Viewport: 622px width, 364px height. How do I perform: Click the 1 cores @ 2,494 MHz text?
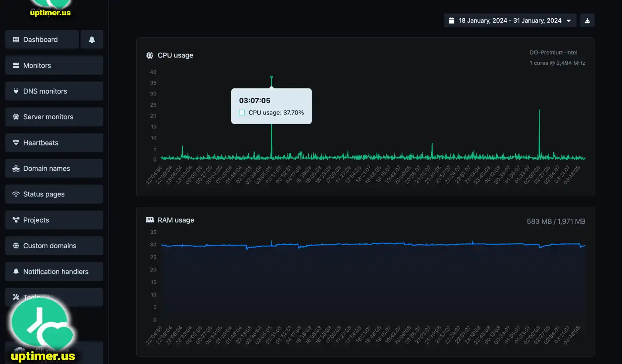[558, 63]
